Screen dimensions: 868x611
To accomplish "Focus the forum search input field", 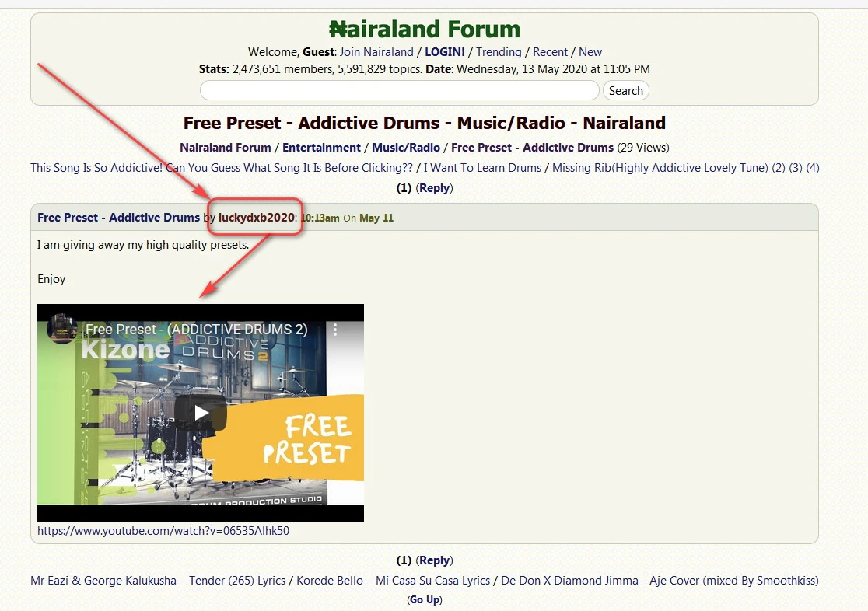I will [399, 90].
